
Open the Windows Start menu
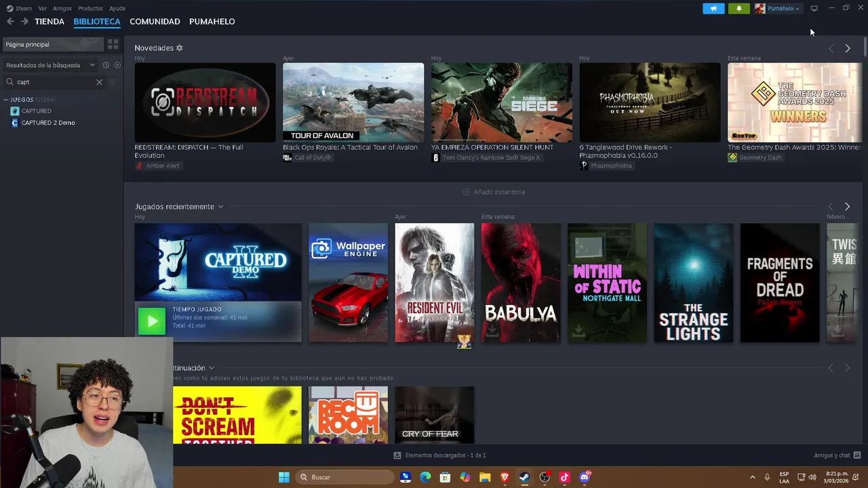point(284,477)
